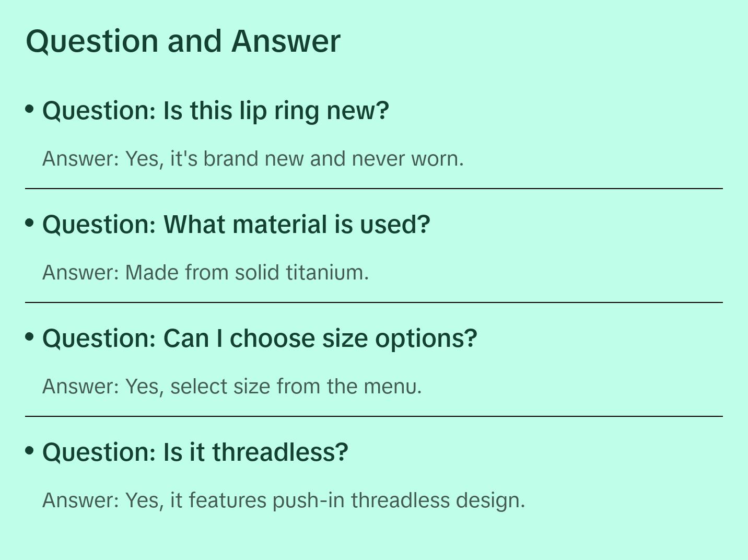Select the "Can I choose size options?" question
This screenshot has width=748, height=560.
260,339
